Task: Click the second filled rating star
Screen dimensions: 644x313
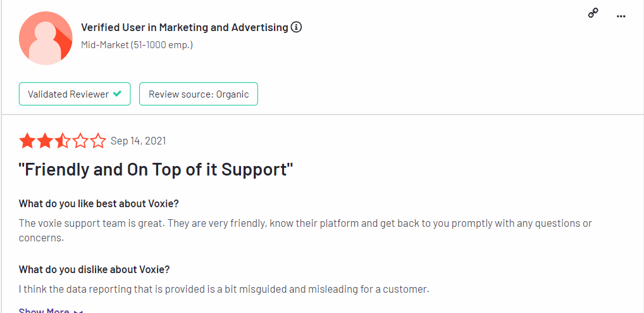Action: pos(44,141)
